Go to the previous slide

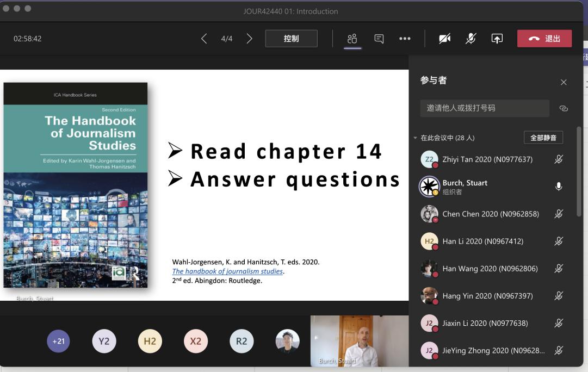point(204,39)
